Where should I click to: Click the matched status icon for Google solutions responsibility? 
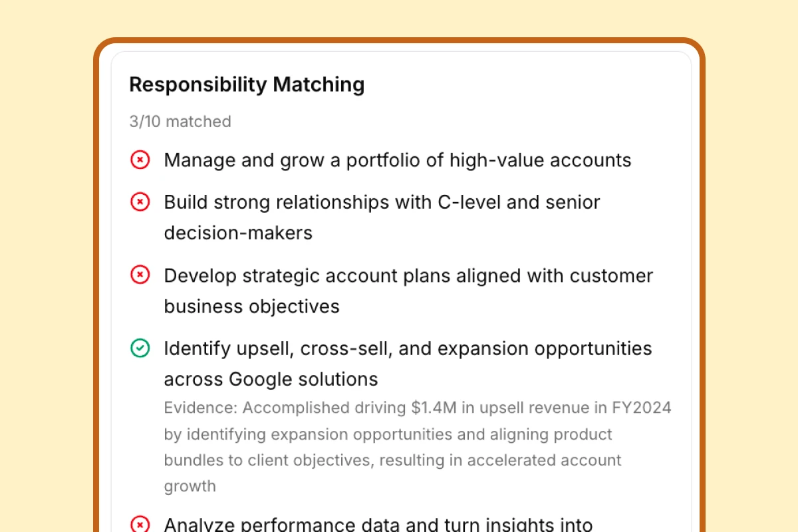pos(140,348)
